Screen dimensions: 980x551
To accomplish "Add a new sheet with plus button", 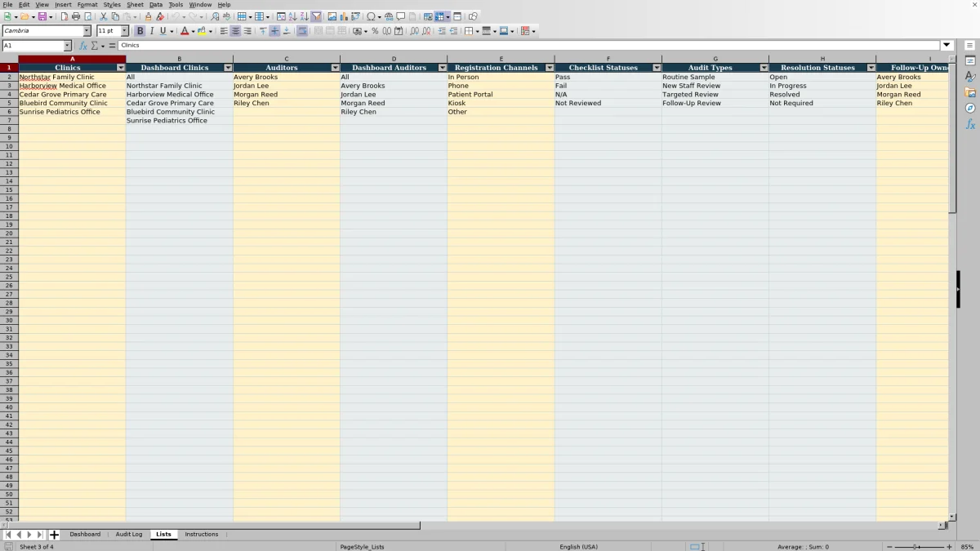I will tap(54, 535).
